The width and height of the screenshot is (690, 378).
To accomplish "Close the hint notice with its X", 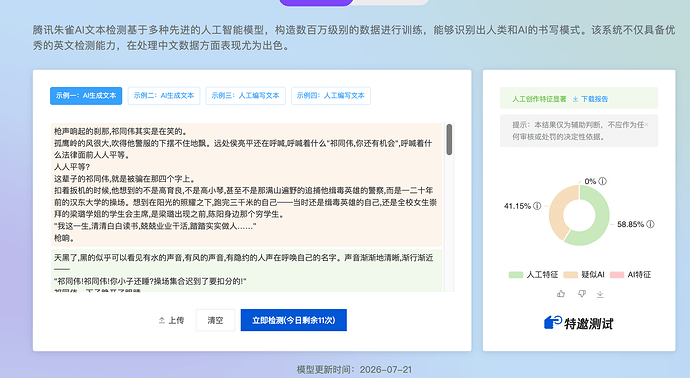I will (647, 125).
